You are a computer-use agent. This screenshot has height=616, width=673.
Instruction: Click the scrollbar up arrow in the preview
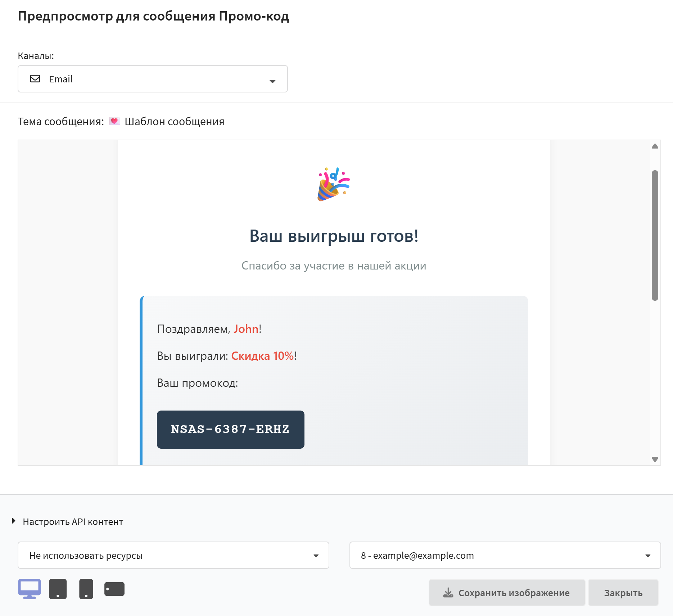tap(655, 146)
